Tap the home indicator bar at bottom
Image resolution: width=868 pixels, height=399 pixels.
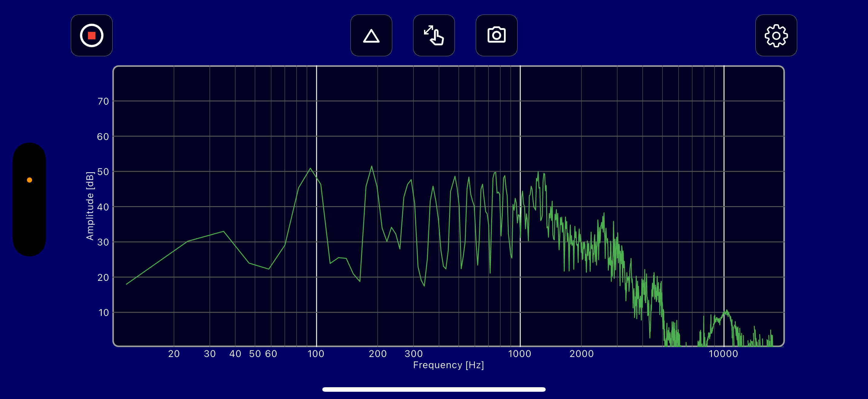pyautogui.click(x=434, y=389)
